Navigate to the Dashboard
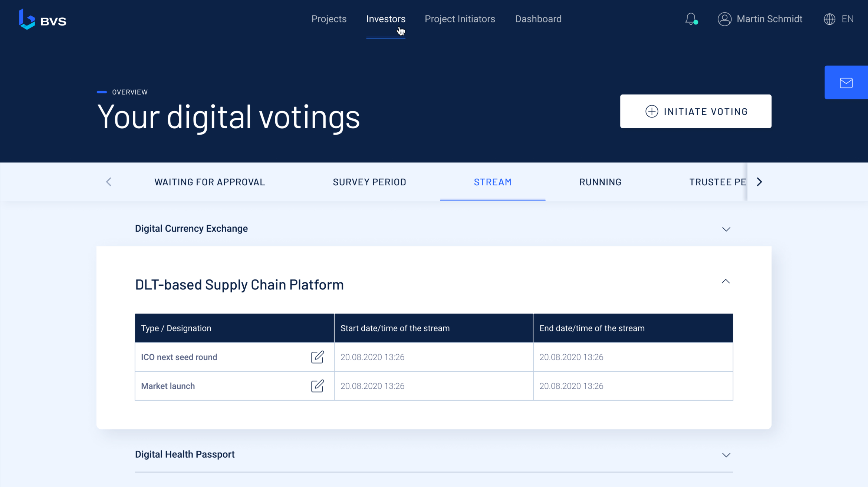The image size is (868, 487). tap(538, 19)
